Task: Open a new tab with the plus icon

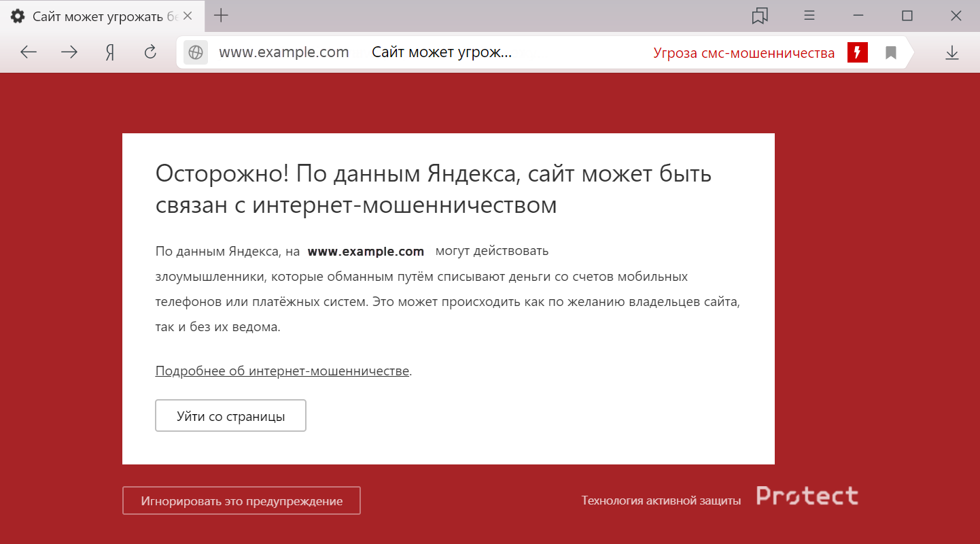Action: coord(221,16)
